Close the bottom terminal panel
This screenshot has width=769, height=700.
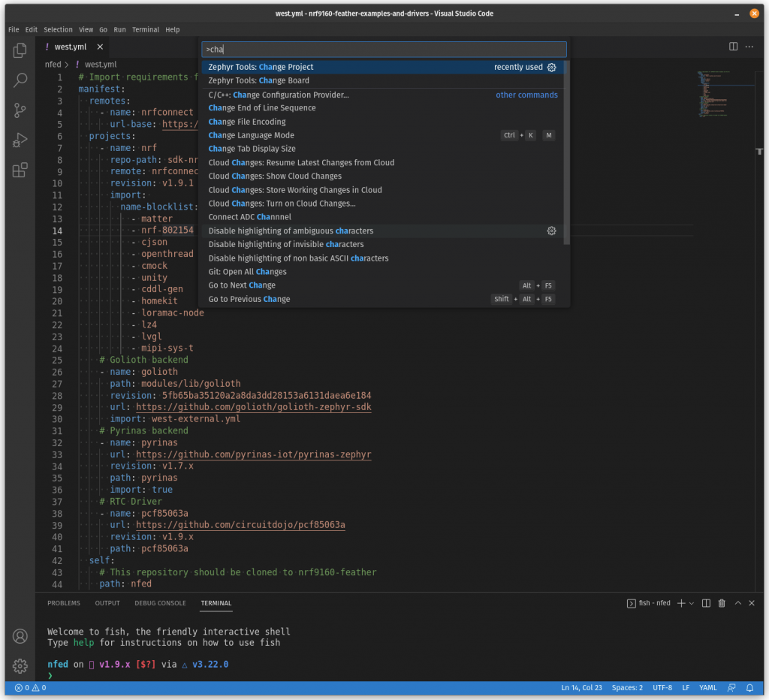pyautogui.click(x=752, y=603)
